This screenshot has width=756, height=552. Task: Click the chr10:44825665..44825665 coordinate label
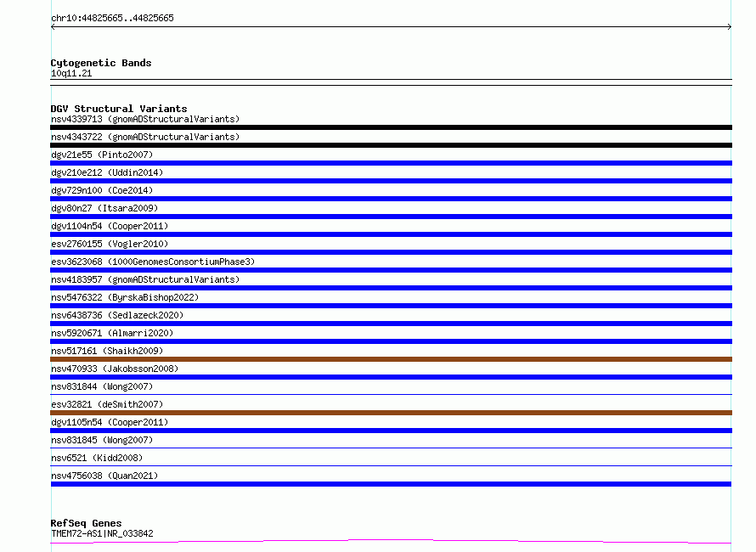[112, 19]
